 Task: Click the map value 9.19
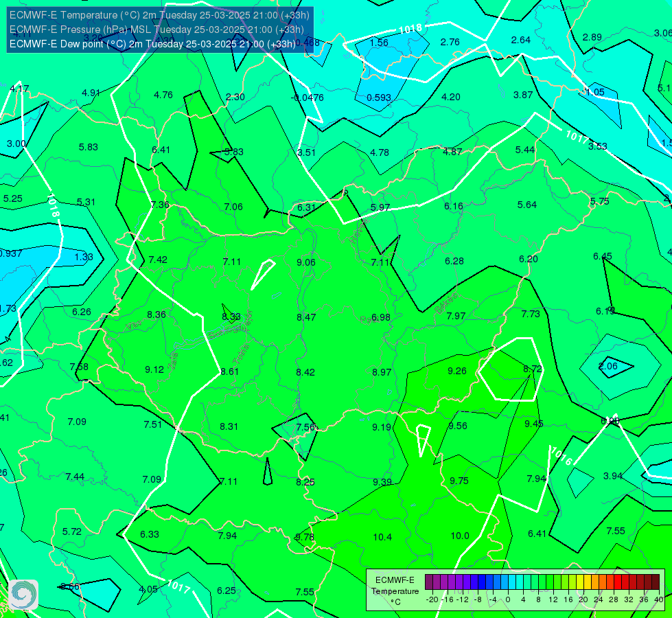(x=382, y=427)
